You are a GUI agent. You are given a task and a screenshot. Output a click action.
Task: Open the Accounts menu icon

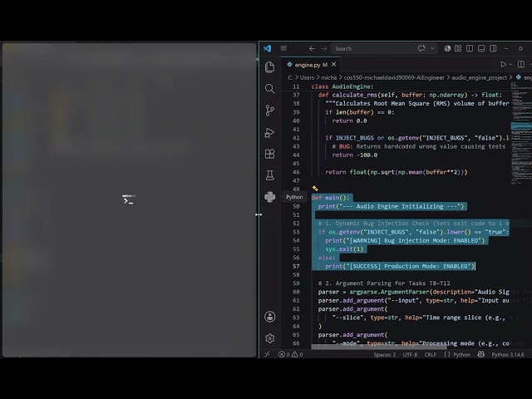pyautogui.click(x=270, y=317)
